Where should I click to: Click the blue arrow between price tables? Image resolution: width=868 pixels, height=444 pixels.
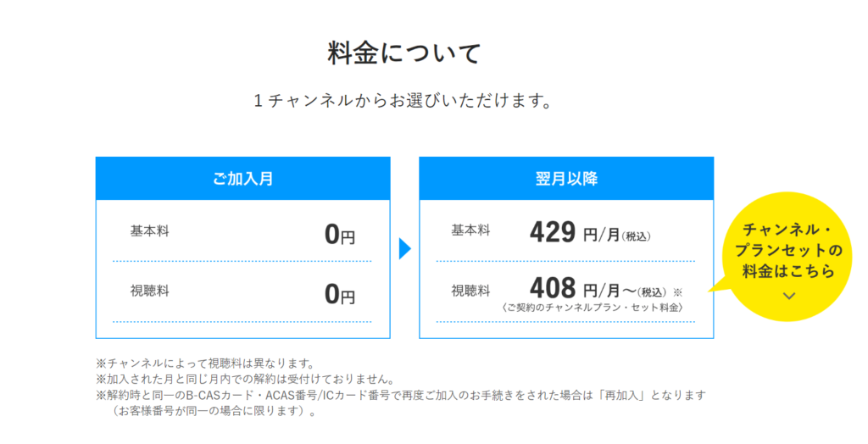click(x=405, y=248)
